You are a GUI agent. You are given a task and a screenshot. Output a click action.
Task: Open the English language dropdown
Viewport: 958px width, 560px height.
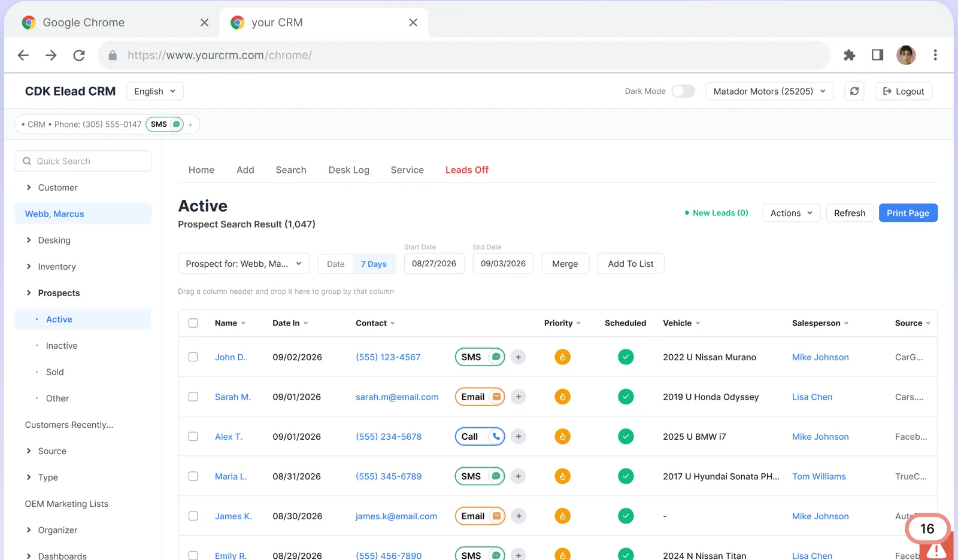tap(155, 91)
